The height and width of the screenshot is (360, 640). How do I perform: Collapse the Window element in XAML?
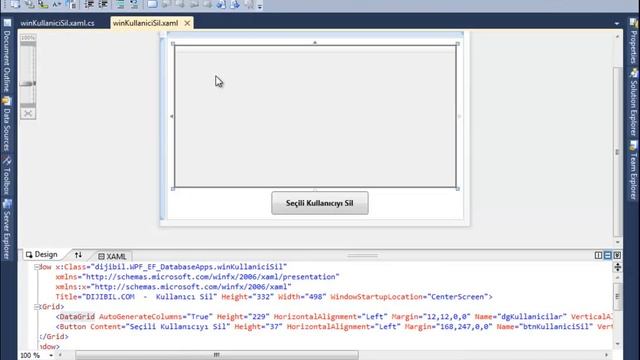click(36, 267)
